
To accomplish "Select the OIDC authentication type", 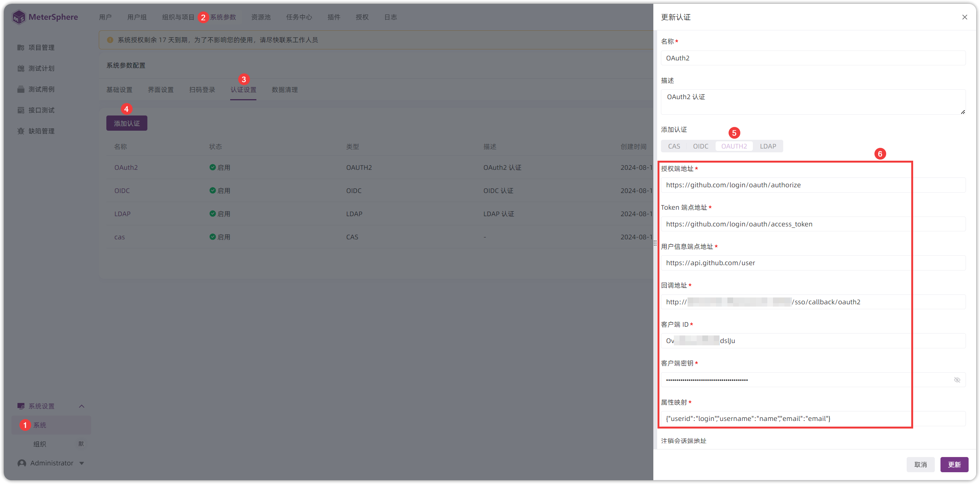I will (700, 147).
